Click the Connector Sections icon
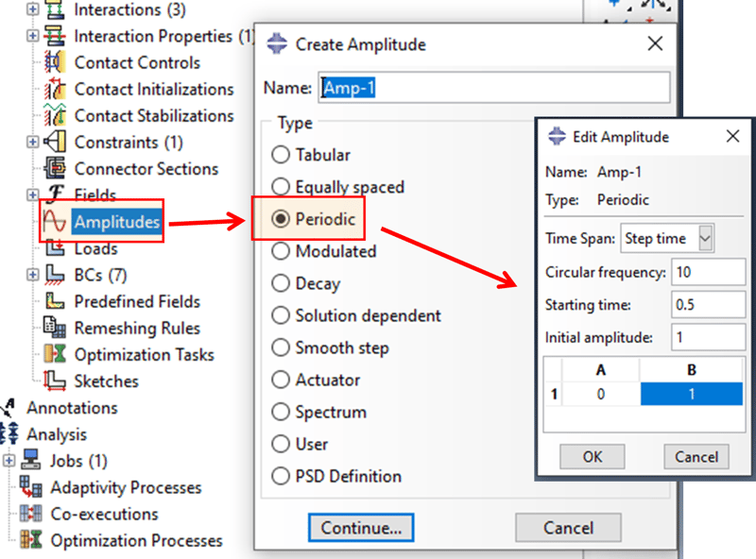This screenshot has height=559, width=756. (x=55, y=168)
